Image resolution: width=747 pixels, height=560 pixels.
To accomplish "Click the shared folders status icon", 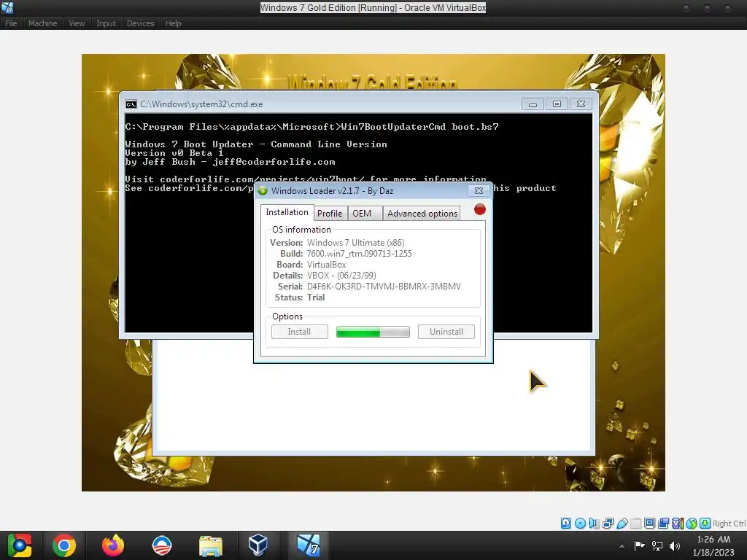I will [636, 524].
